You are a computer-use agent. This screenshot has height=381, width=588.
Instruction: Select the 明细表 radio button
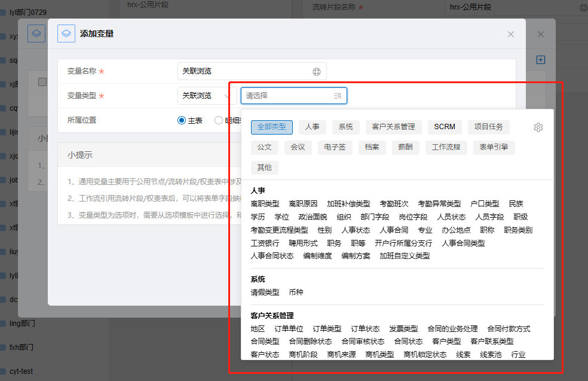tap(218, 120)
